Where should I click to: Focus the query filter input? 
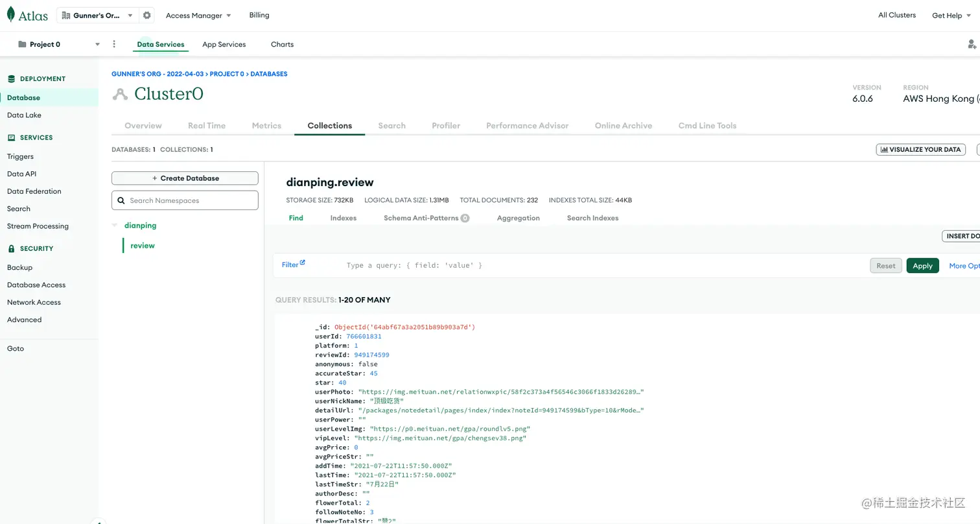point(603,265)
